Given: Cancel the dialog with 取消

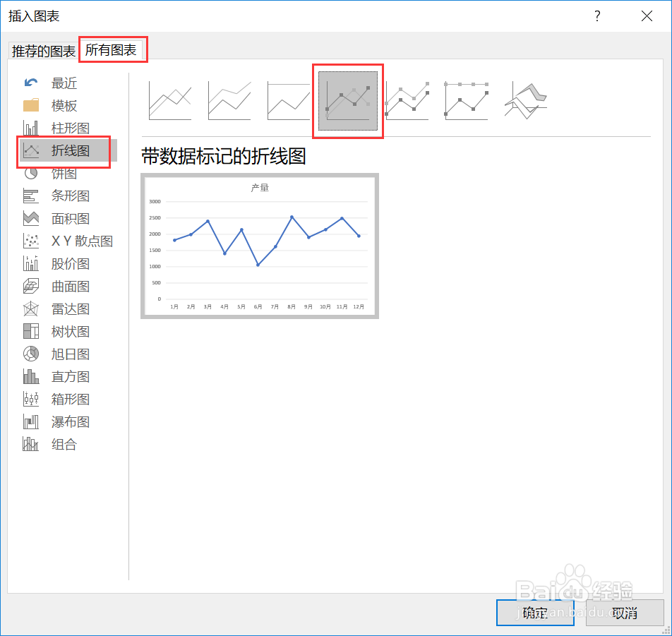Looking at the screenshot, I should pyautogui.click(x=625, y=613).
